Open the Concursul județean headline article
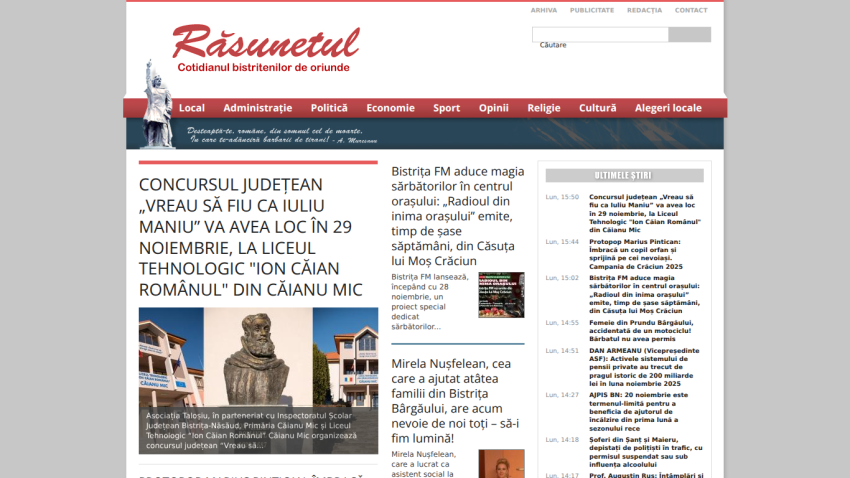The image size is (850, 478). click(250, 237)
